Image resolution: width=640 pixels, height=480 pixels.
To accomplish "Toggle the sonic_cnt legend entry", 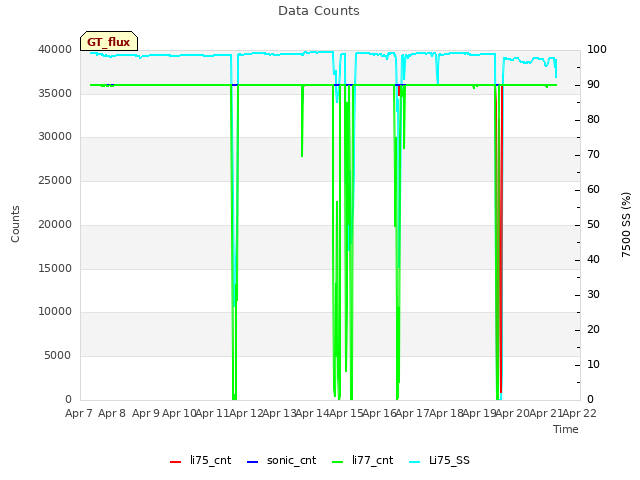I will click(x=282, y=460).
